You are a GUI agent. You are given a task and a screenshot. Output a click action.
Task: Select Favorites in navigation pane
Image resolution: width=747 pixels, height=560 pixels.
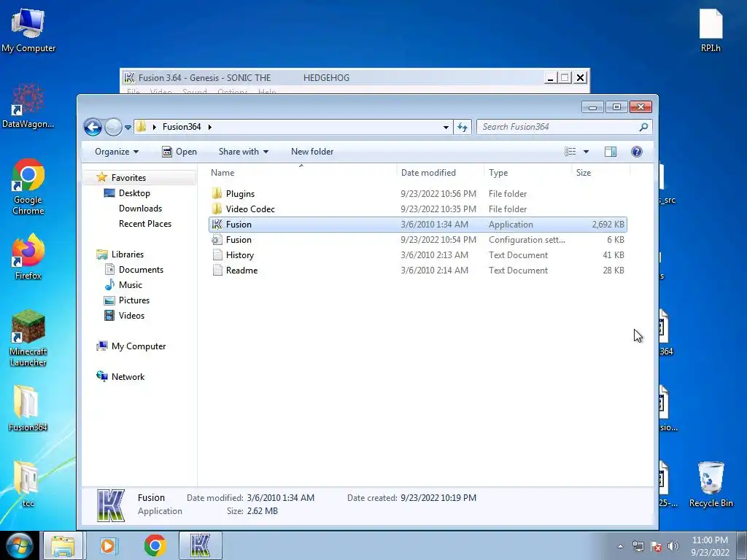[128, 178]
